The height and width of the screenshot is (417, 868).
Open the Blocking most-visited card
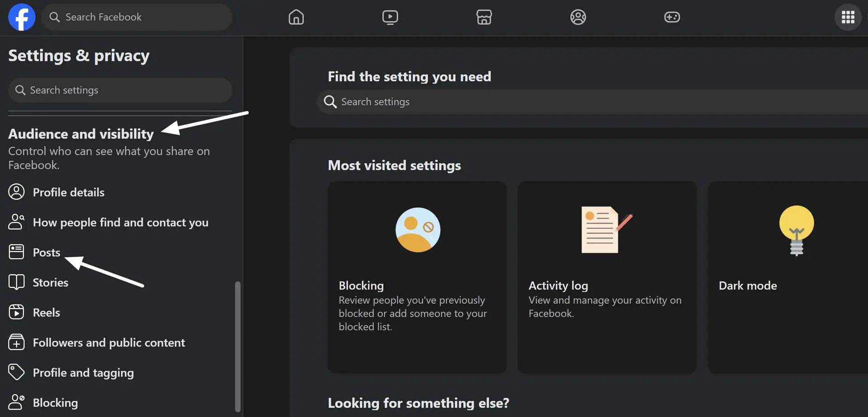click(417, 277)
